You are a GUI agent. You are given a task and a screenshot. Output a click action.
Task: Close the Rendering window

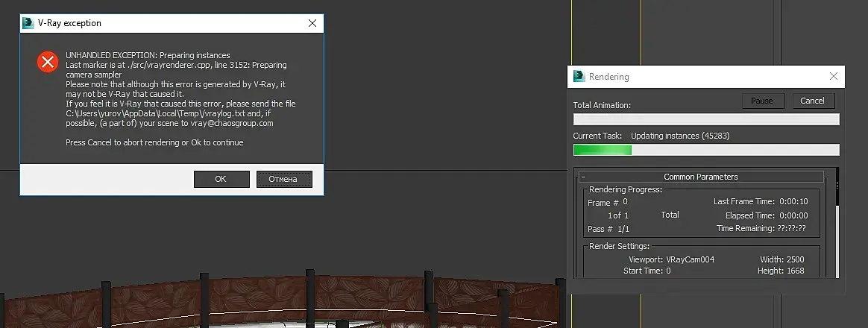click(833, 76)
